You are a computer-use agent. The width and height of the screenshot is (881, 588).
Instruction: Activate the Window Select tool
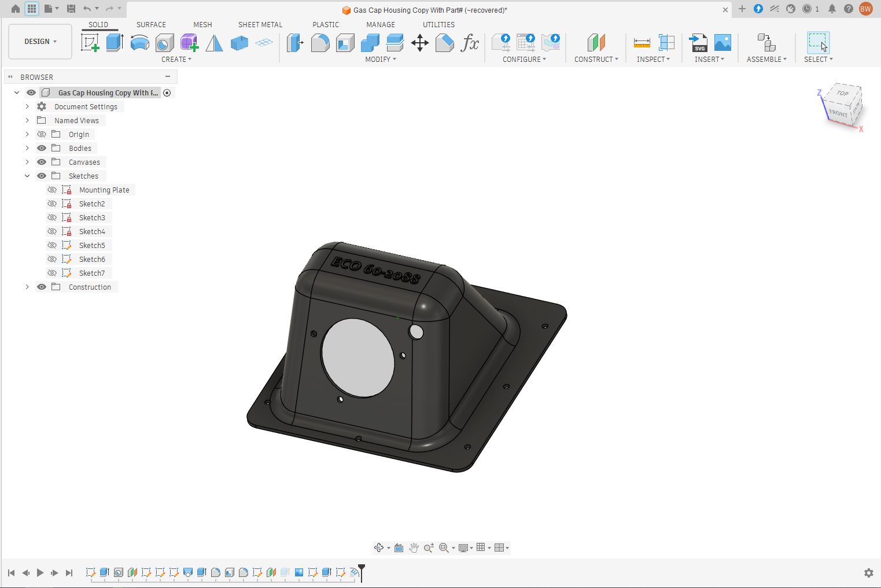point(818,43)
